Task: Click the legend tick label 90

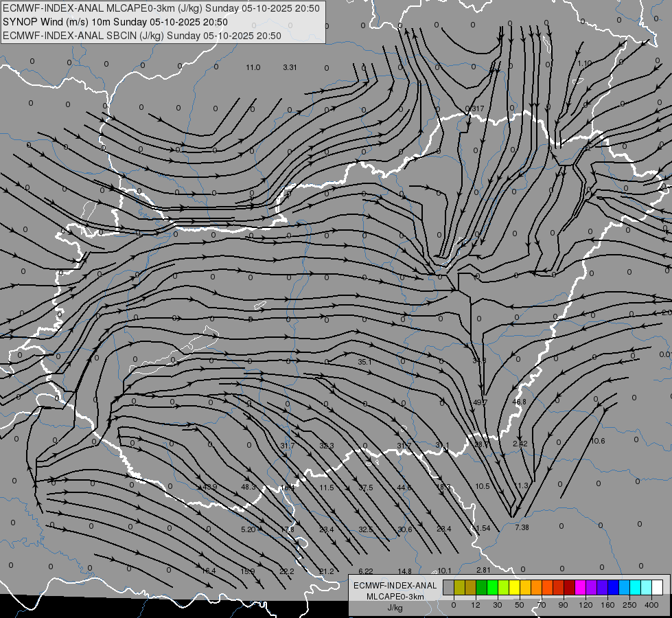Action: point(564,605)
